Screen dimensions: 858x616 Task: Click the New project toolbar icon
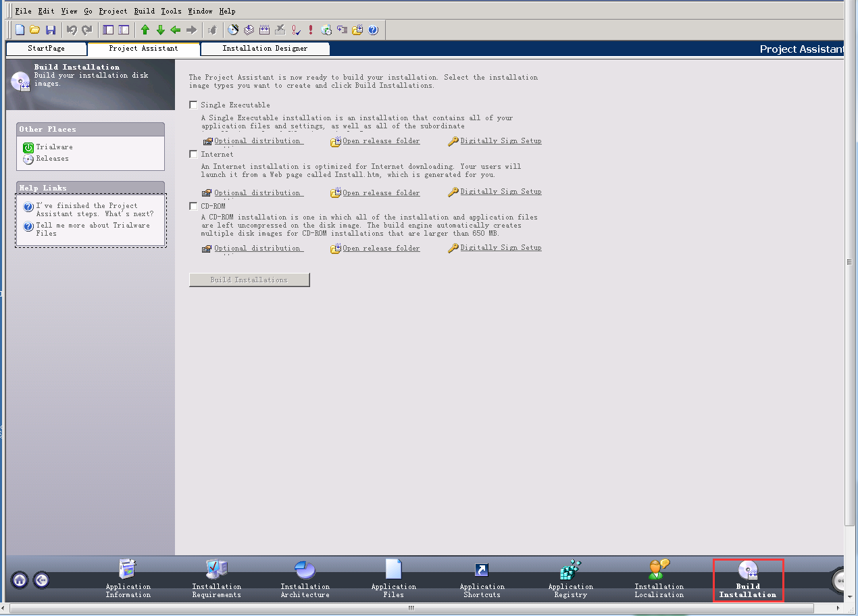(20, 30)
